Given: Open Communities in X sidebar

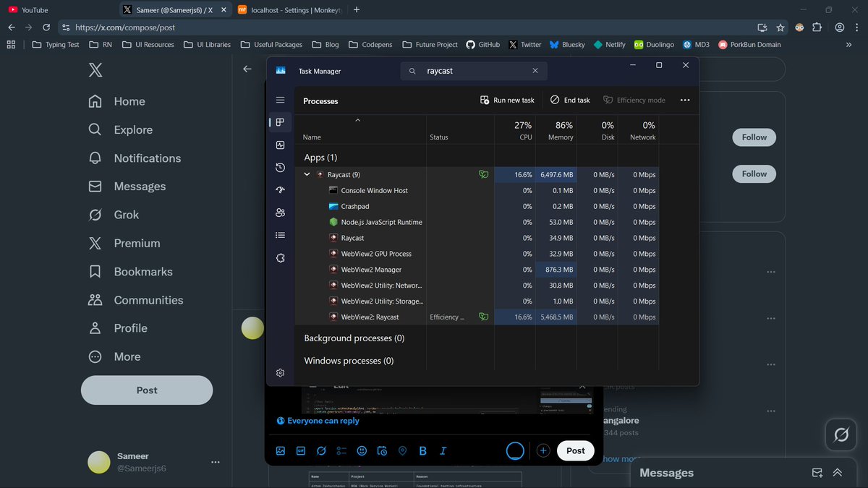Looking at the screenshot, I should pyautogui.click(x=135, y=300).
